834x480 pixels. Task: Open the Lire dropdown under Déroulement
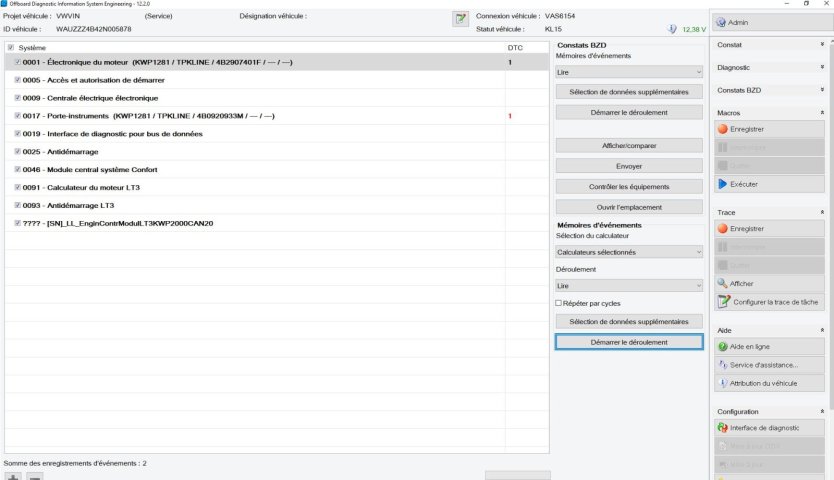pyautogui.click(x=629, y=286)
